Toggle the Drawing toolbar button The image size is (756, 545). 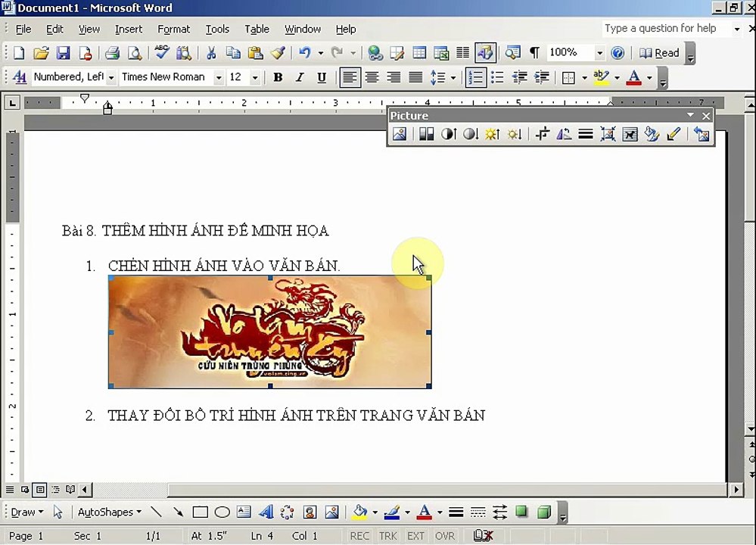[x=485, y=52]
